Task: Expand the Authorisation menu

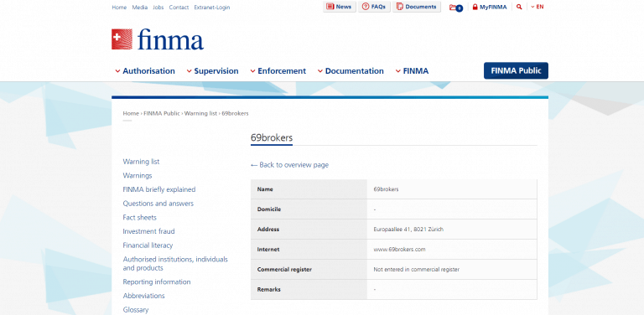Action: 145,71
